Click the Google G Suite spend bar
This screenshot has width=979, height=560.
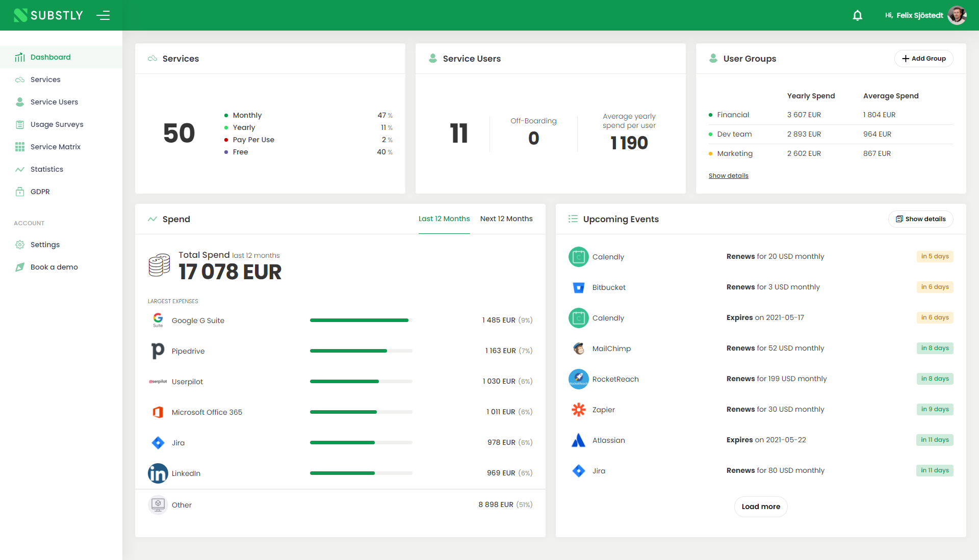click(x=361, y=320)
